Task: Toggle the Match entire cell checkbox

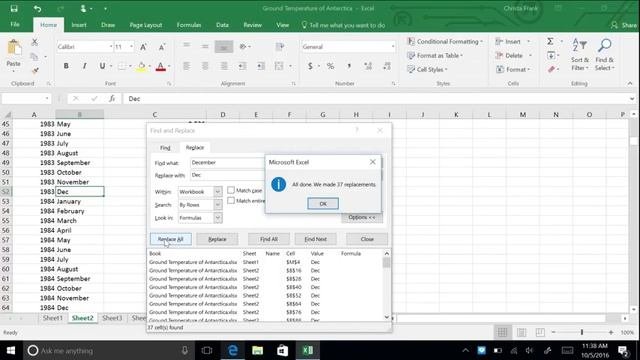Action: coord(231,200)
